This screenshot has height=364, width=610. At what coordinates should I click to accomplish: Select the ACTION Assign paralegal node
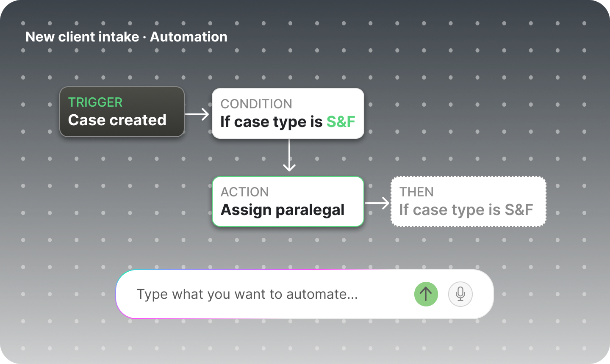(x=288, y=201)
